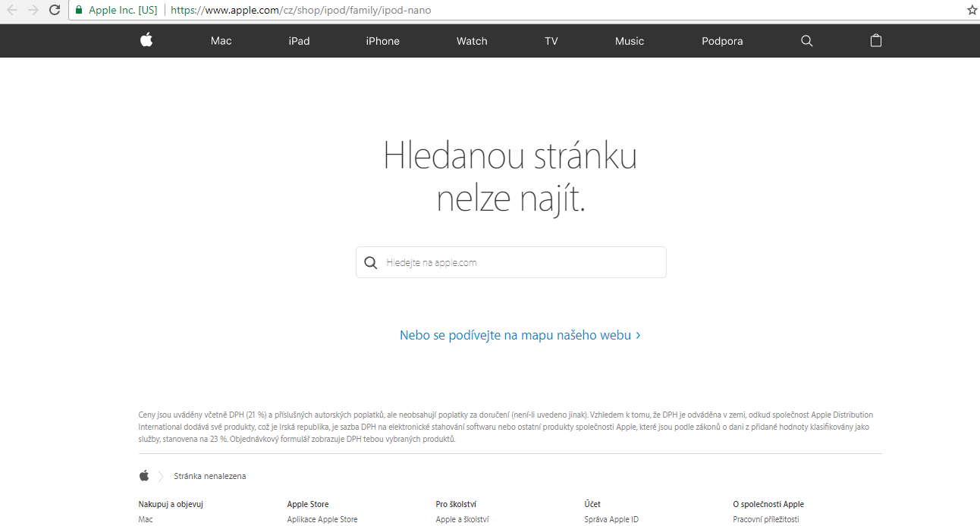Click the 'Apple Inc. [US]' certificate label

[x=123, y=11]
